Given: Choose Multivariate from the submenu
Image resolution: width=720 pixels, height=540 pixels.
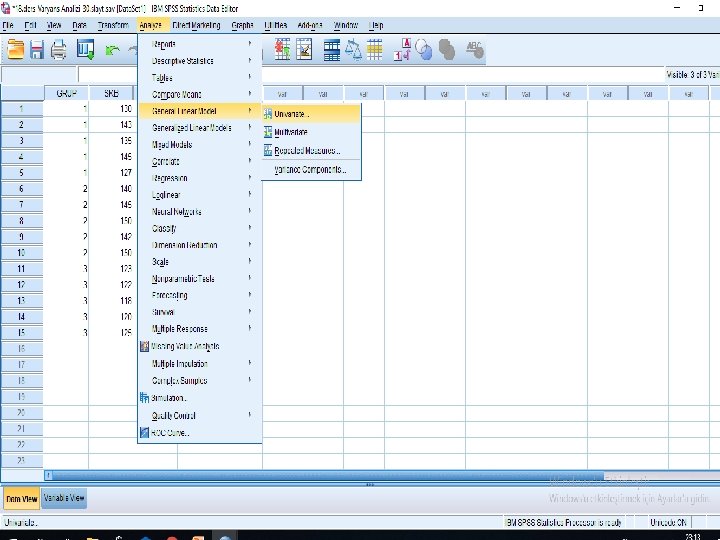Looking at the screenshot, I should click(311, 132).
